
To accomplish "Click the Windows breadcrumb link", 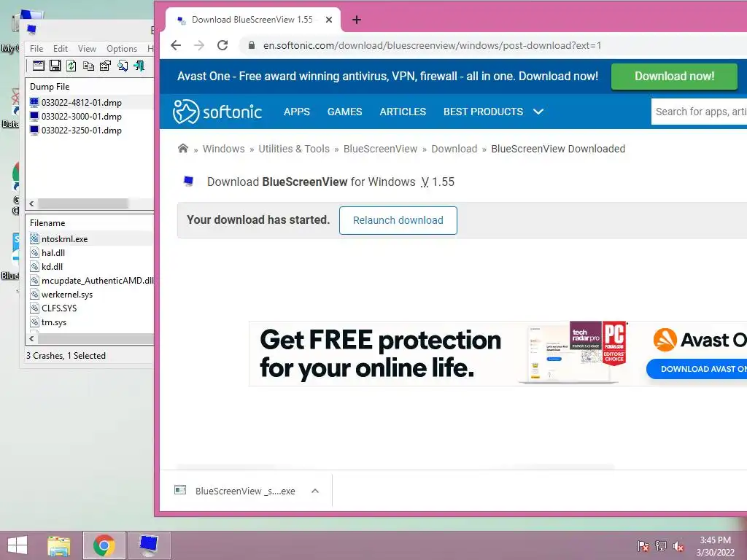I will click(223, 149).
